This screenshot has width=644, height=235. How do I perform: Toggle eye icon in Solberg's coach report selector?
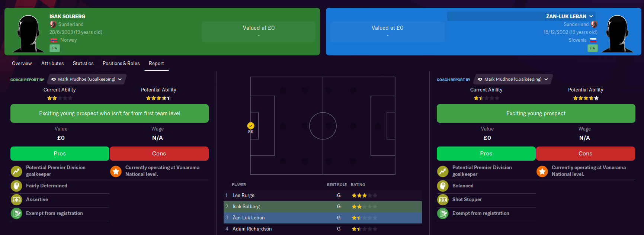[54, 79]
